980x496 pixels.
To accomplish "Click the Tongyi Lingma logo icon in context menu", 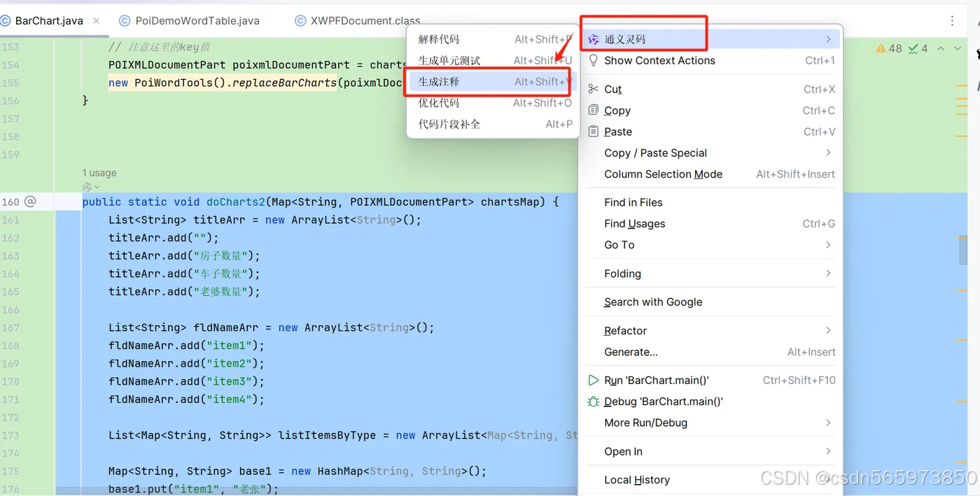I will 593,40.
